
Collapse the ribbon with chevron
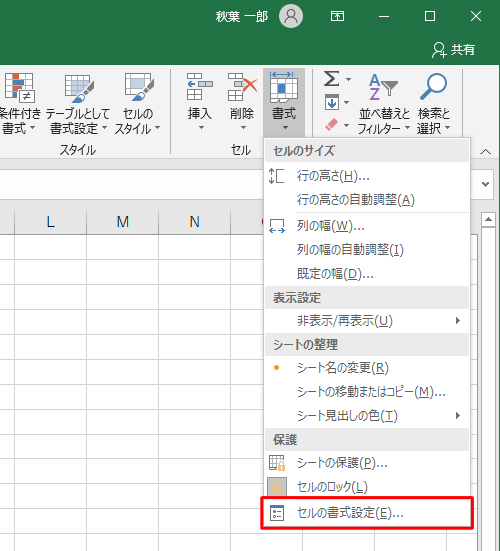point(486,151)
